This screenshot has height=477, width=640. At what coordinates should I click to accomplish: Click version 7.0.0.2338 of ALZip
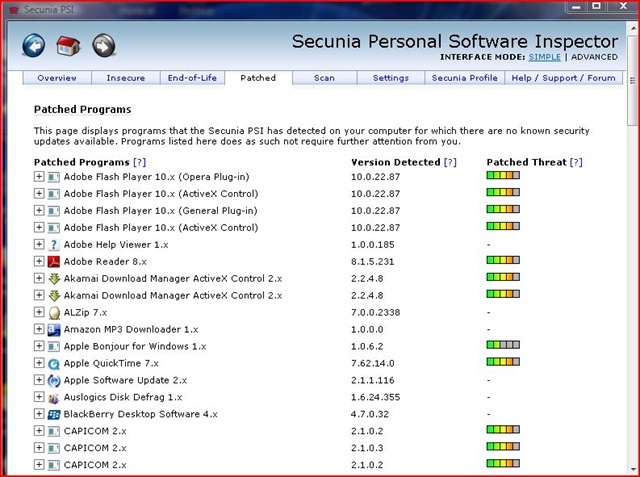pos(376,313)
